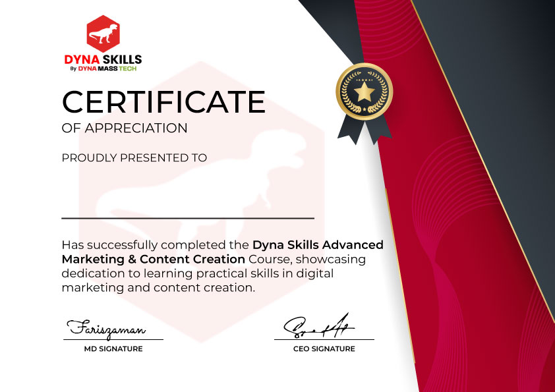Click the "PROUDLY PRESENTED TO" line

point(134,158)
